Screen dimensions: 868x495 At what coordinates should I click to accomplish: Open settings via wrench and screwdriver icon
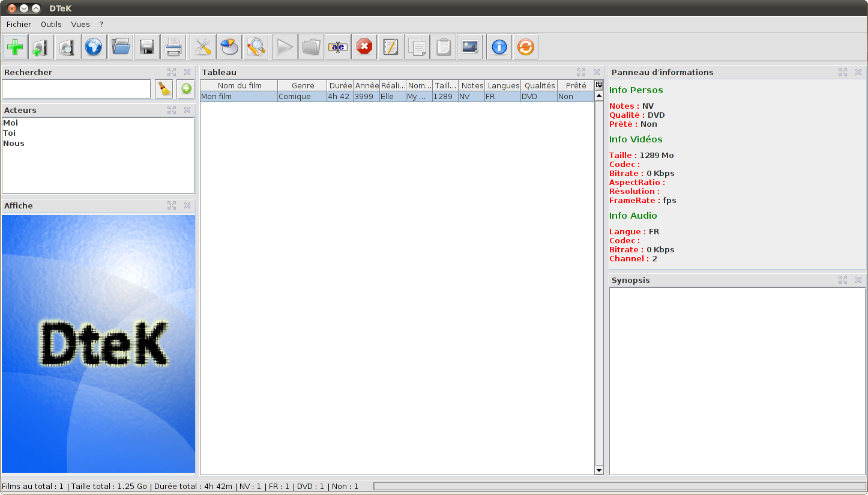point(203,47)
